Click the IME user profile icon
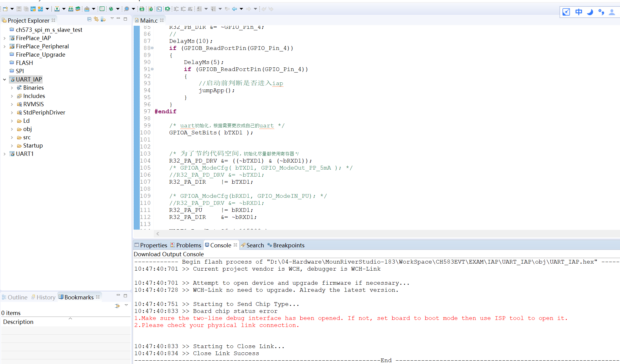Image resolution: width=620 pixels, height=364 pixels. [612, 12]
